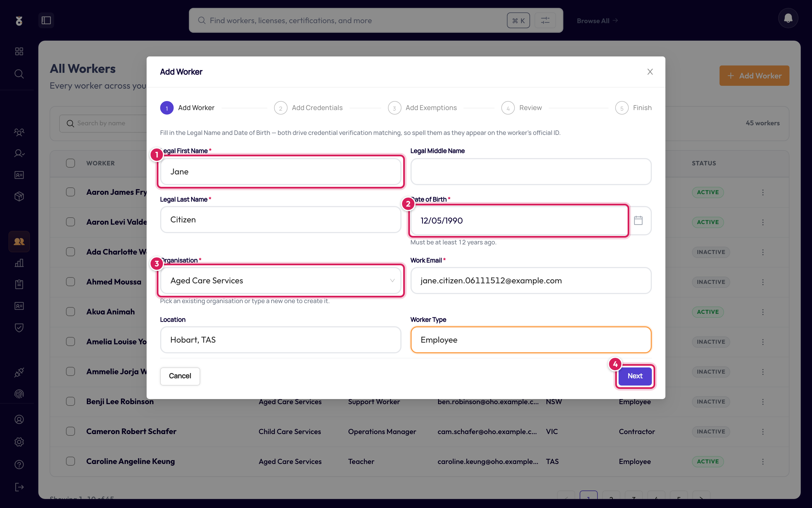Click the Legal First Name field
Screen dimensions: 812x508
pyautogui.click(x=281, y=172)
